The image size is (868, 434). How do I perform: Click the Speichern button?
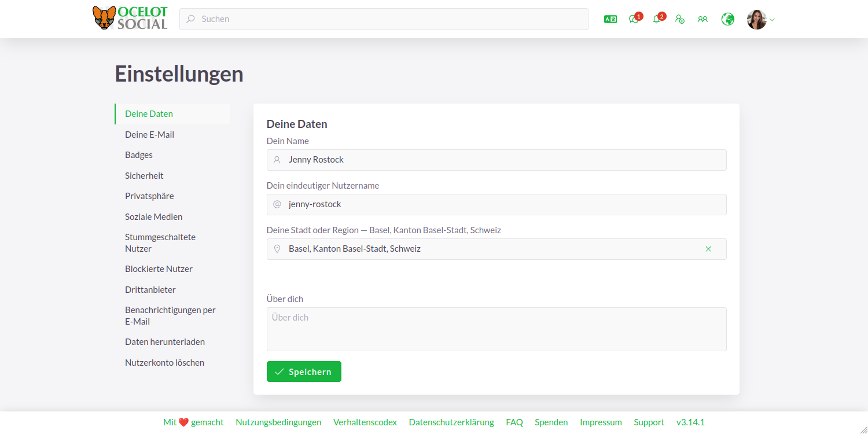[x=304, y=371]
